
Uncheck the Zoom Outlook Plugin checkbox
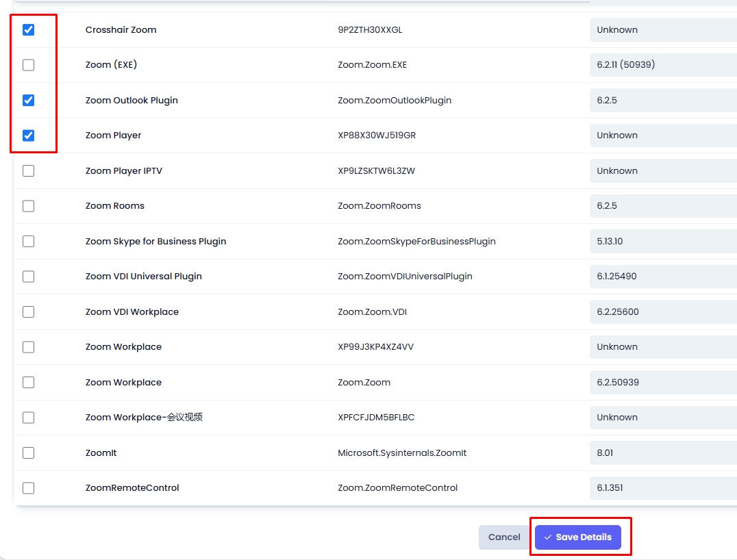pos(29,100)
